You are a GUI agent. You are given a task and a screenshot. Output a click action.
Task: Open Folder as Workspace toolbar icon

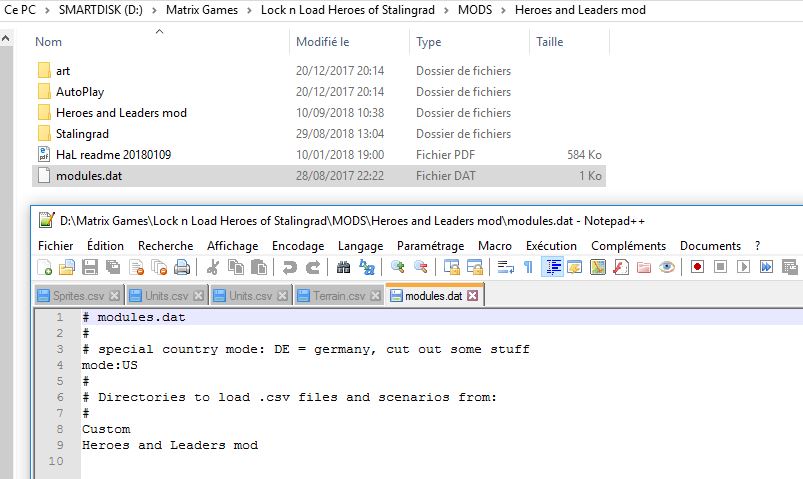644,267
